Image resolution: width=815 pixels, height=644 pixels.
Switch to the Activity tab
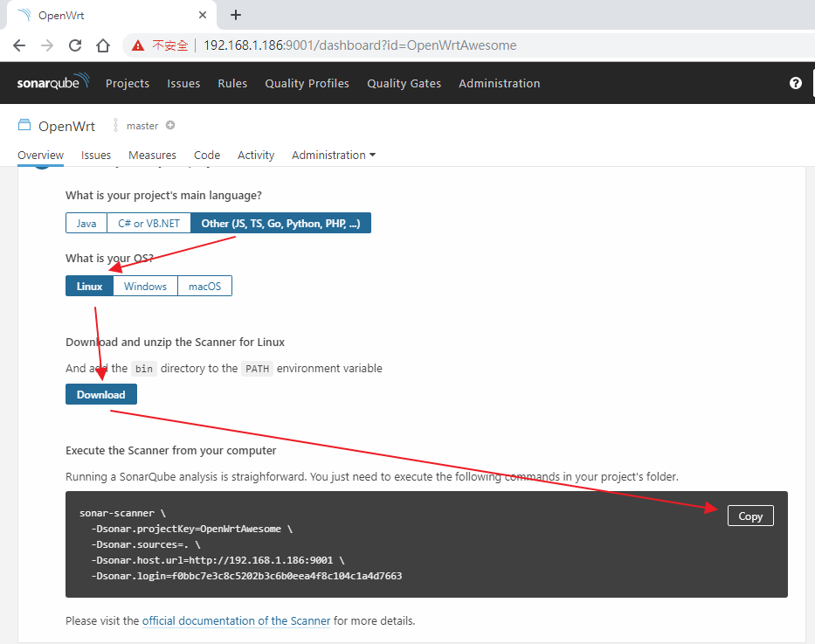click(x=256, y=155)
